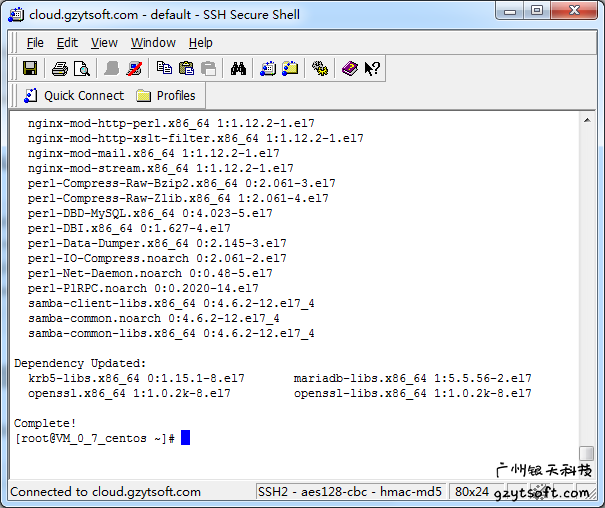Image resolution: width=605 pixels, height=508 pixels.
Task: Click the mariadb-libs.x86_64 entry
Action: pyautogui.click(x=412, y=378)
